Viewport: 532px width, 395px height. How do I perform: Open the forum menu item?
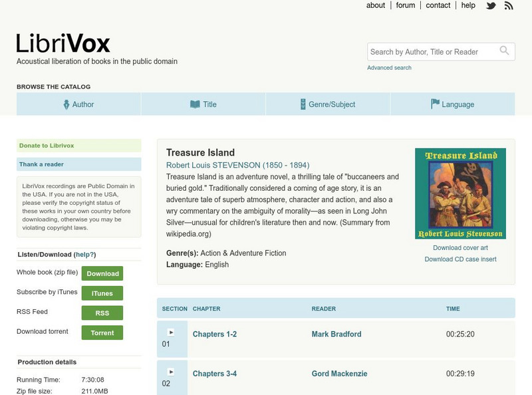tap(405, 5)
